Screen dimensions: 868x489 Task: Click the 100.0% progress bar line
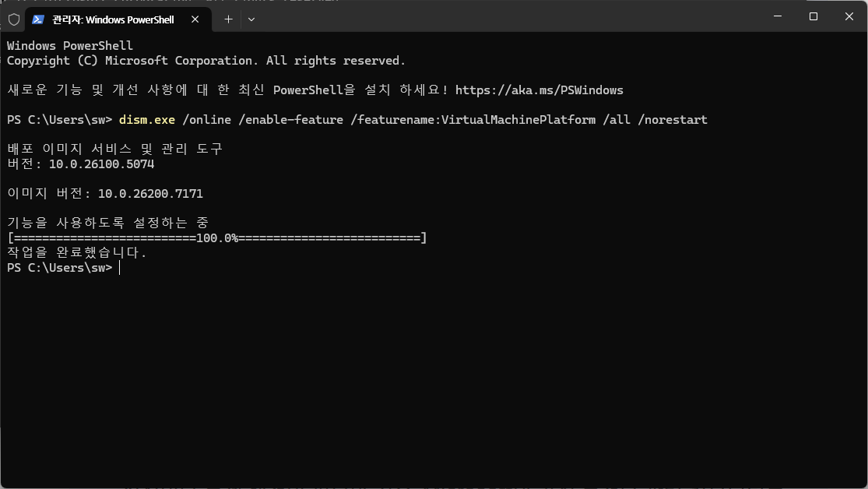[217, 238]
